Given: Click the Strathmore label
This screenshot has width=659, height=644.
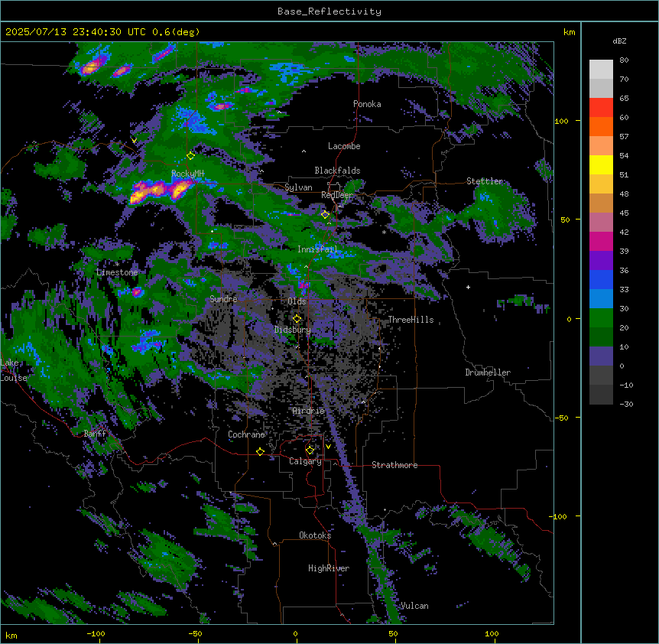Looking at the screenshot, I should 394,465.
